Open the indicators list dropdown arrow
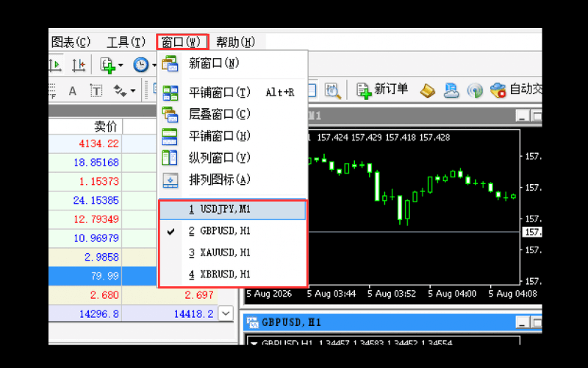This screenshot has width=588, height=368. 121,66
